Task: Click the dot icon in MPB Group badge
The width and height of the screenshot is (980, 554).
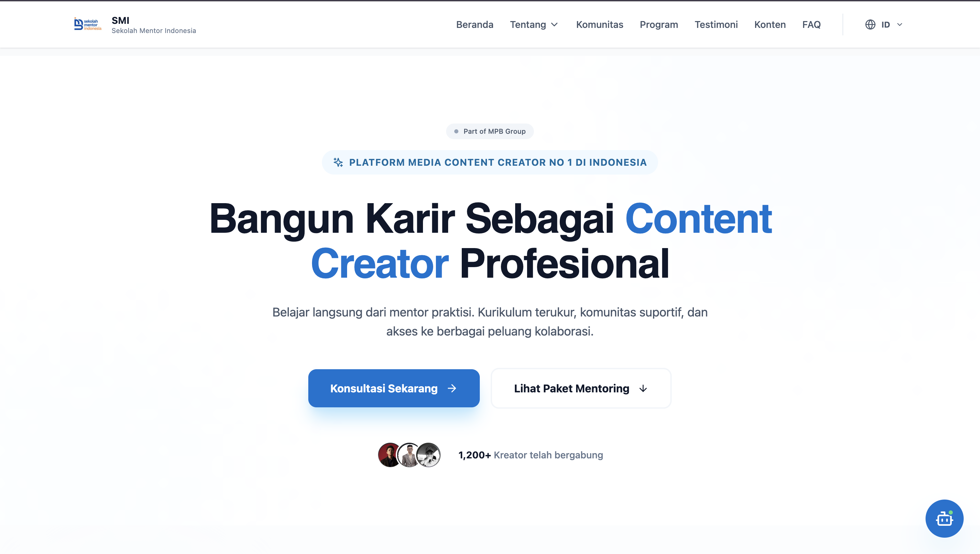Action: coord(457,131)
